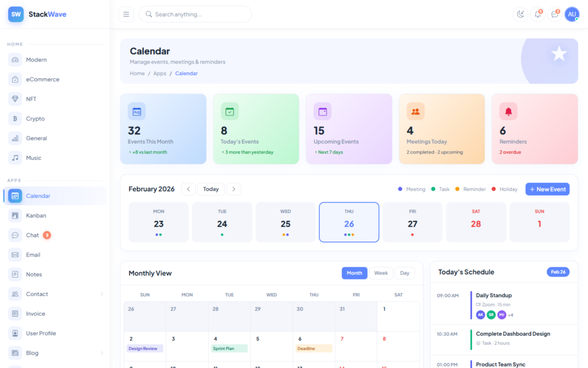Open the Complete Dashboard Design task entry
The height and width of the screenshot is (368, 588).
(x=504, y=339)
